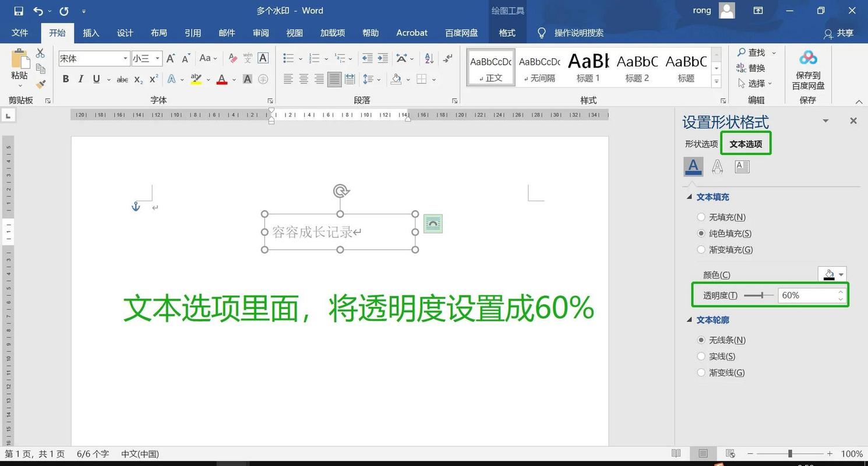Viewport: 868px width, 466px height.
Task: Click the 共享 share button
Action: [x=839, y=34]
